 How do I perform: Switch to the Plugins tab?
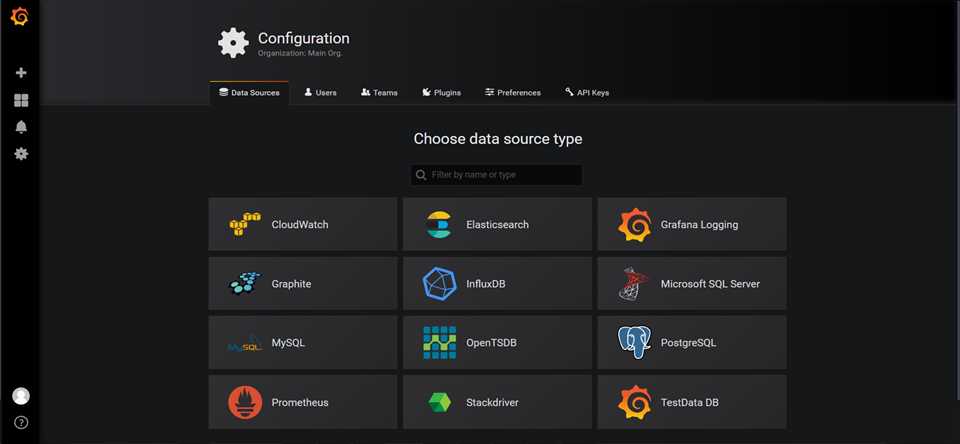coord(441,92)
